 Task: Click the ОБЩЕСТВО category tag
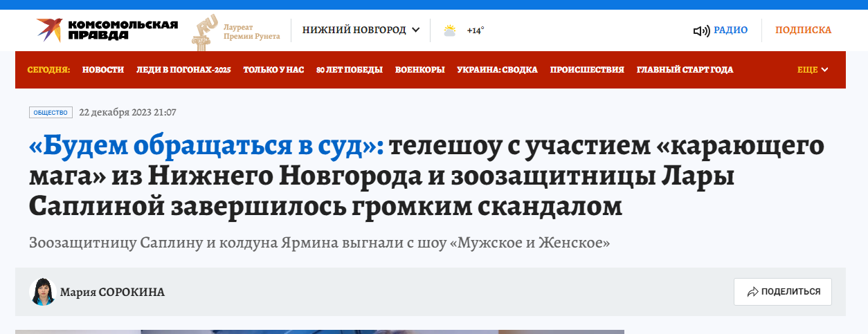50,112
